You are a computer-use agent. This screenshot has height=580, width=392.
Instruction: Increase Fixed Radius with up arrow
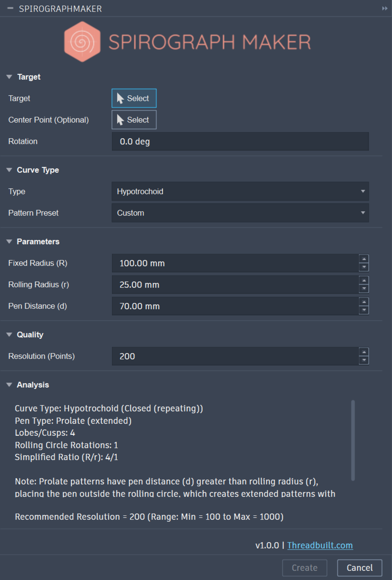pos(364,259)
